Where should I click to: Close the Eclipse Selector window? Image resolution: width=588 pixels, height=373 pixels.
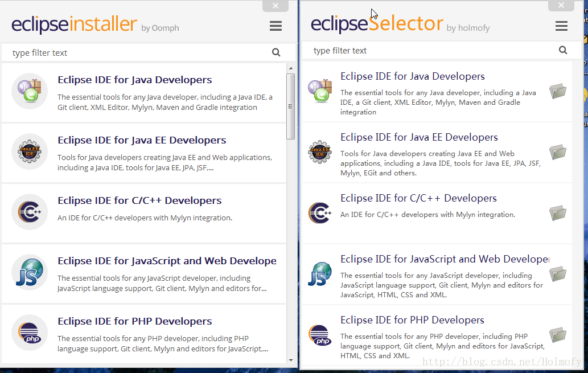click(561, 5)
